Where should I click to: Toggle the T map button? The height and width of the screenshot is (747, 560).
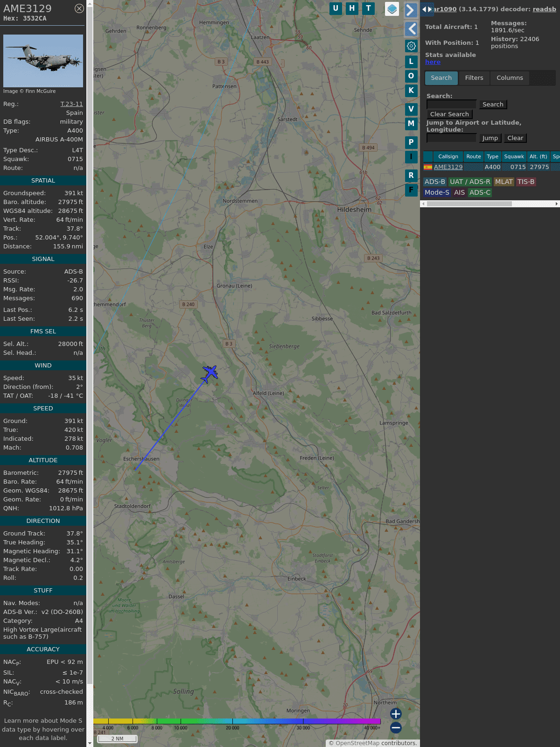click(369, 8)
